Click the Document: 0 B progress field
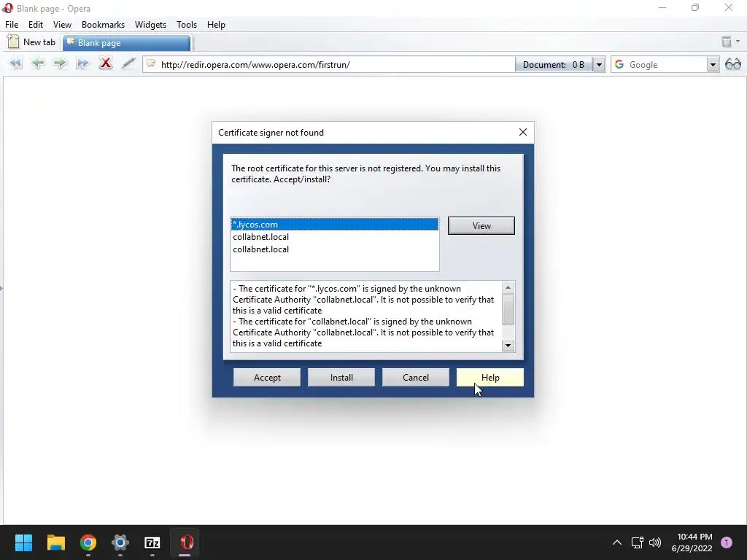Image resolution: width=747 pixels, height=560 pixels. pos(554,64)
